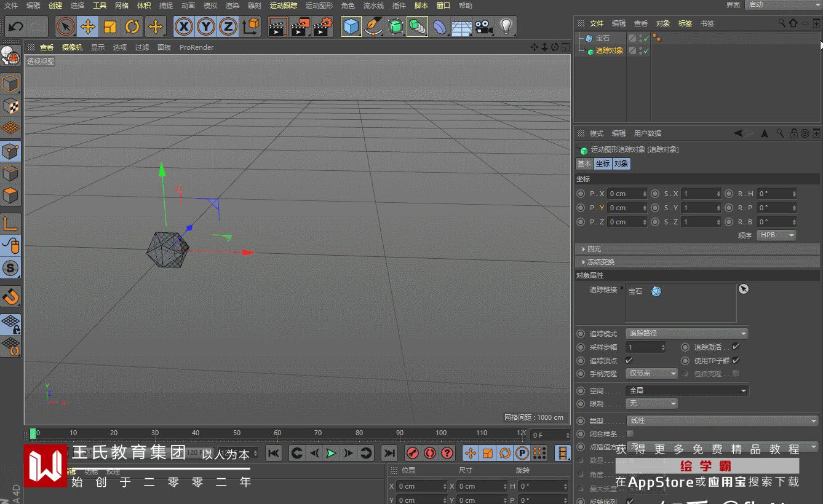Enable the 闭合样条 checkbox
823x504 pixels.
click(x=630, y=434)
